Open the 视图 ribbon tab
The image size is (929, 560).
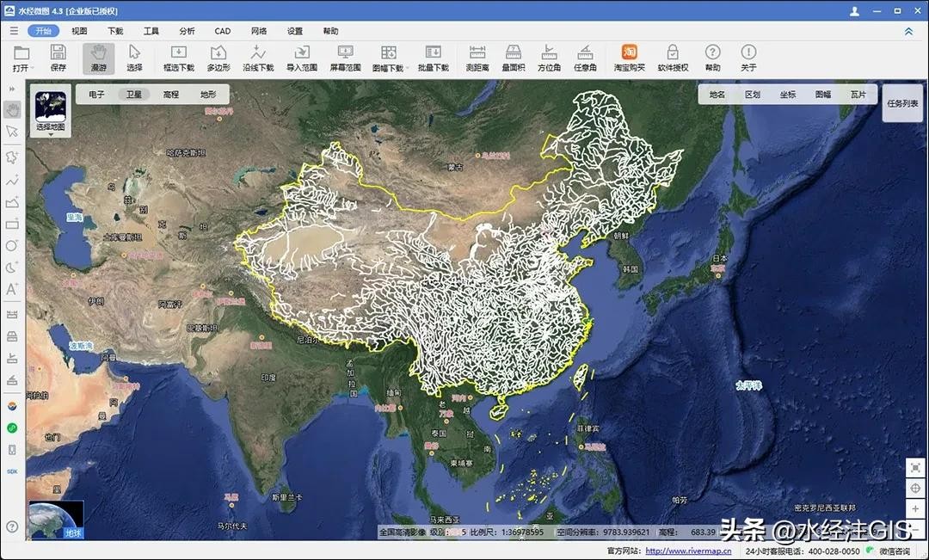(79, 31)
